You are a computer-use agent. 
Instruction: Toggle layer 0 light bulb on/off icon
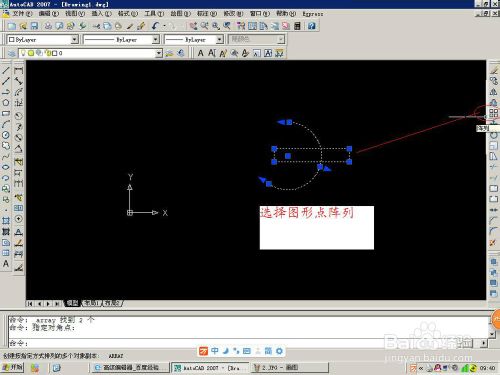tap(23, 53)
